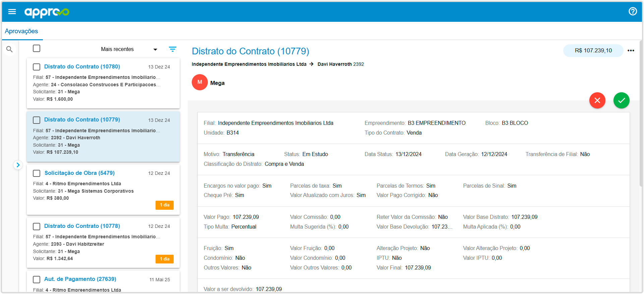Viewport: 644px width, 294px height.
Task: Open the three-dot more options menu
Action: tap(631, 51)
